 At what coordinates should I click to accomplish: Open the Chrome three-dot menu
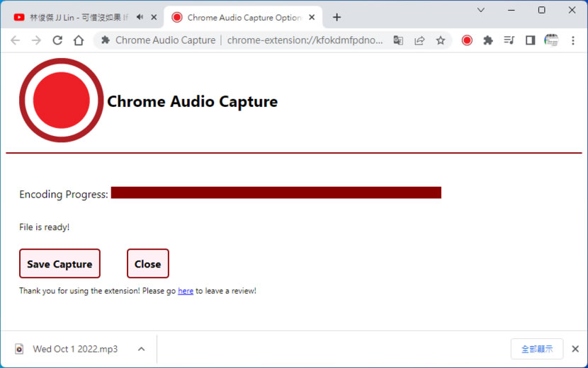(573, 40)
